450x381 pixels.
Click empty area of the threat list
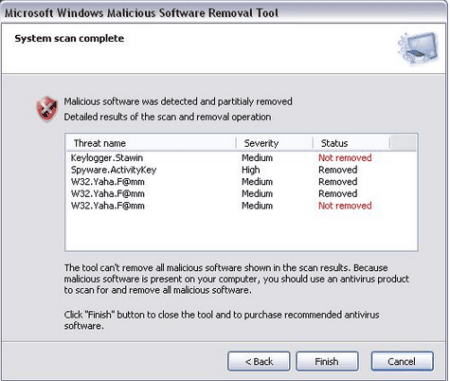[241, 231]
